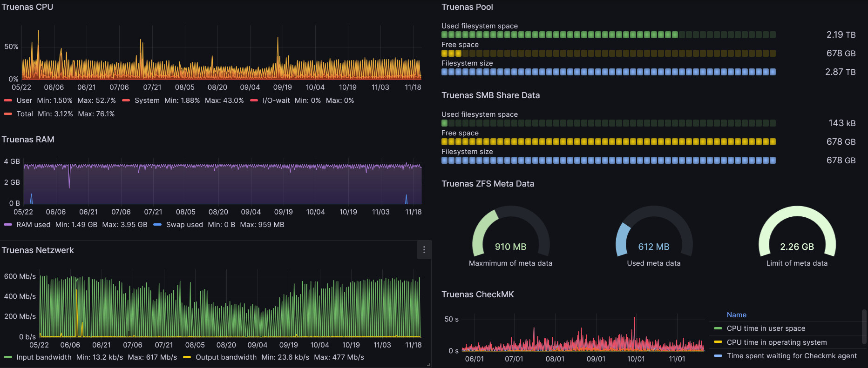Open the Truenas CPU panel title menu

(x=27, y=7)
